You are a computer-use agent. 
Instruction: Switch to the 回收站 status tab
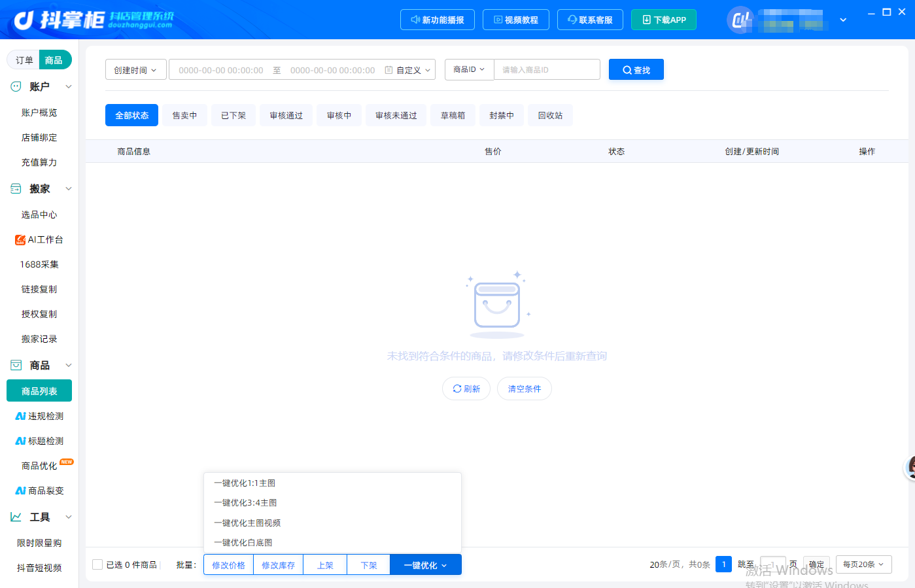coord(550,115)
